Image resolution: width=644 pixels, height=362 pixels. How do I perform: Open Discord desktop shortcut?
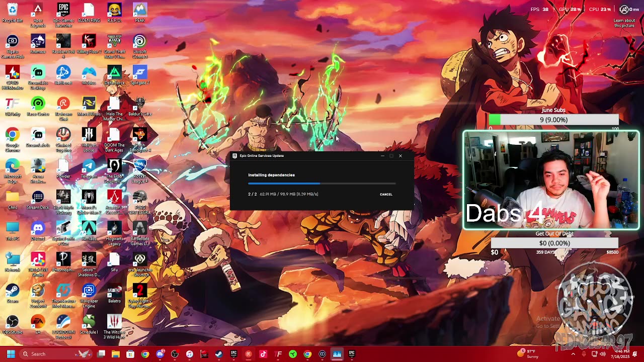(38, 232)
